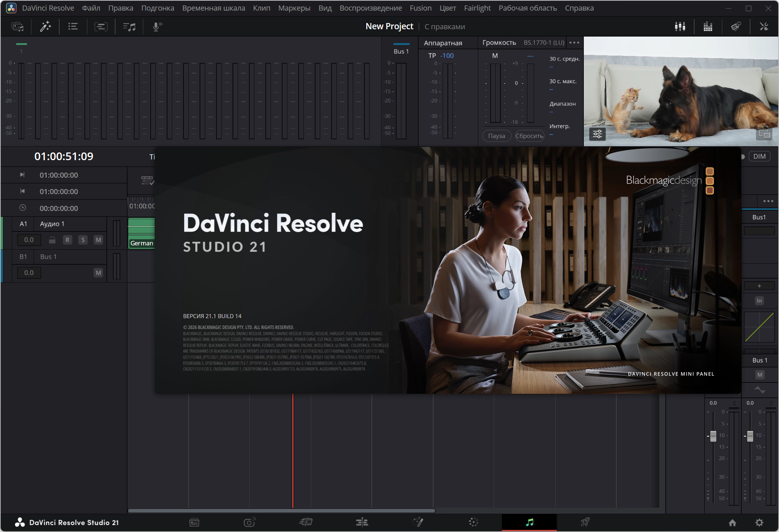This screenshot has width=779, height=532.
Task: Go to the project manager home icon
Action: click(x=732, y=522)
